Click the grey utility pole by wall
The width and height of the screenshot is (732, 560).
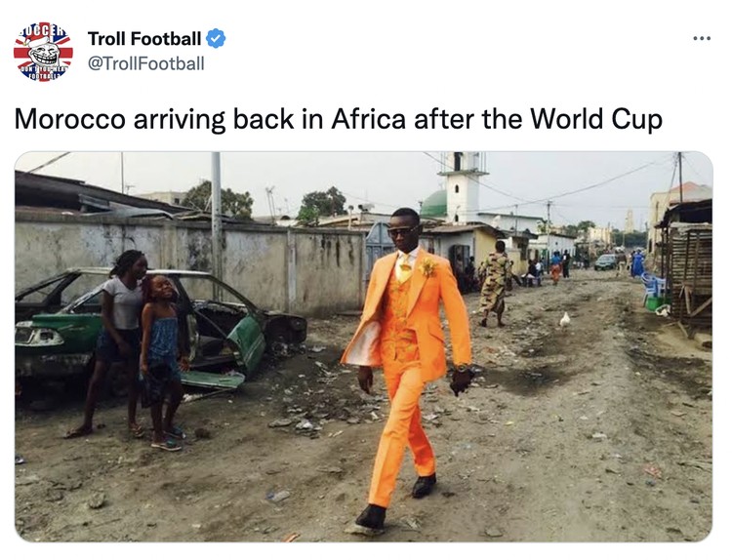point(216,224)
